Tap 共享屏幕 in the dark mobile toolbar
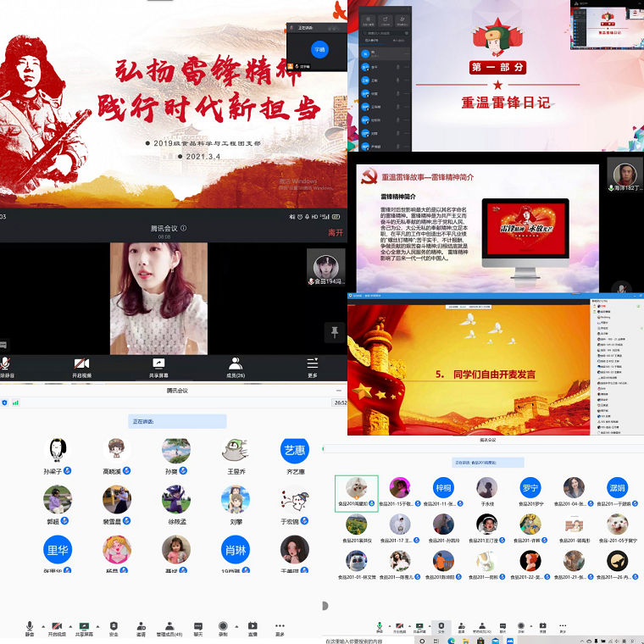Image resolution: width=644 pixels, height=644 pixels. 158,365
